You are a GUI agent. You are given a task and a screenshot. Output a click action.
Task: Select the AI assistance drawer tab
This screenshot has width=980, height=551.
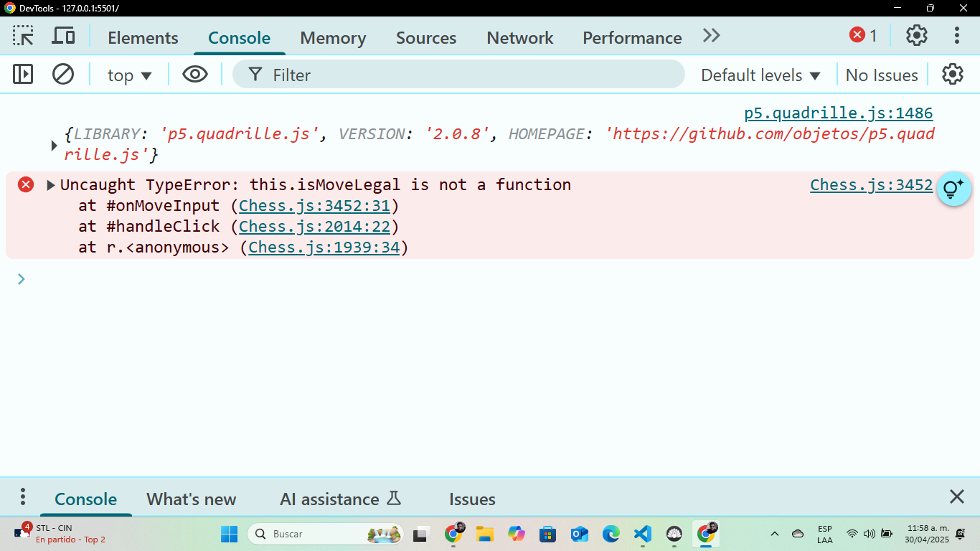(340, 499)
